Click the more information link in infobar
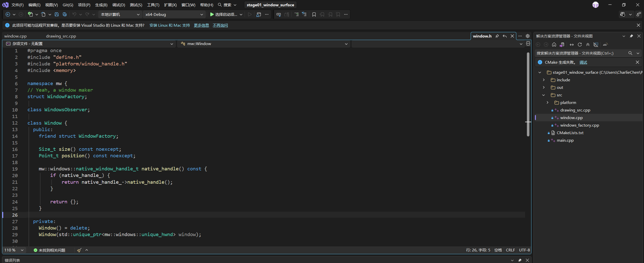The height and width of the screenshot is (263, 644). pyautogui.click(x=201, y=25)
